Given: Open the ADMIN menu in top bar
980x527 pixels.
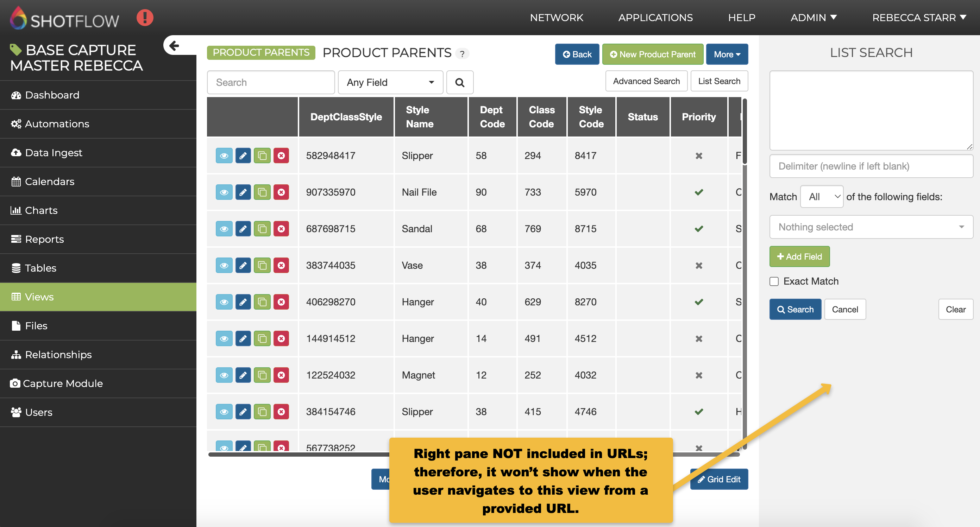Looking at the screenshot, I should [813, 18].
